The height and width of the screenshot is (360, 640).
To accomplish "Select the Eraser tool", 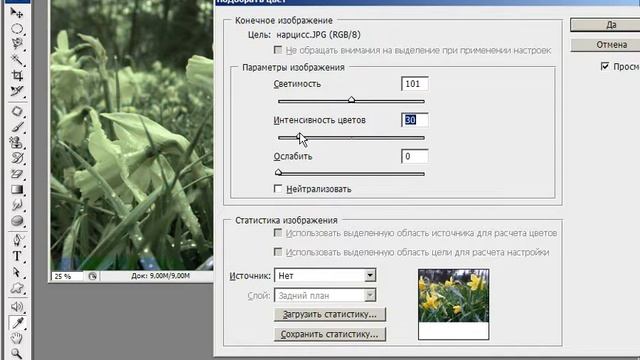I will point(17,174).
